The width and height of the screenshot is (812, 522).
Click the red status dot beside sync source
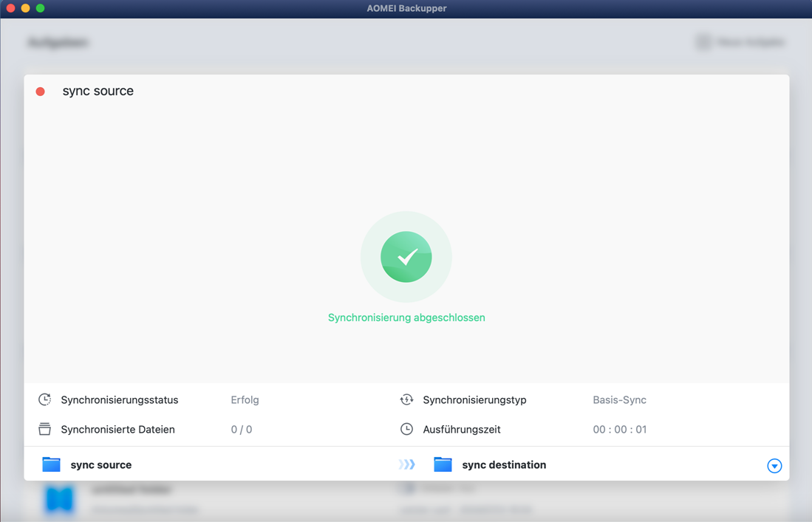point(41,92)
